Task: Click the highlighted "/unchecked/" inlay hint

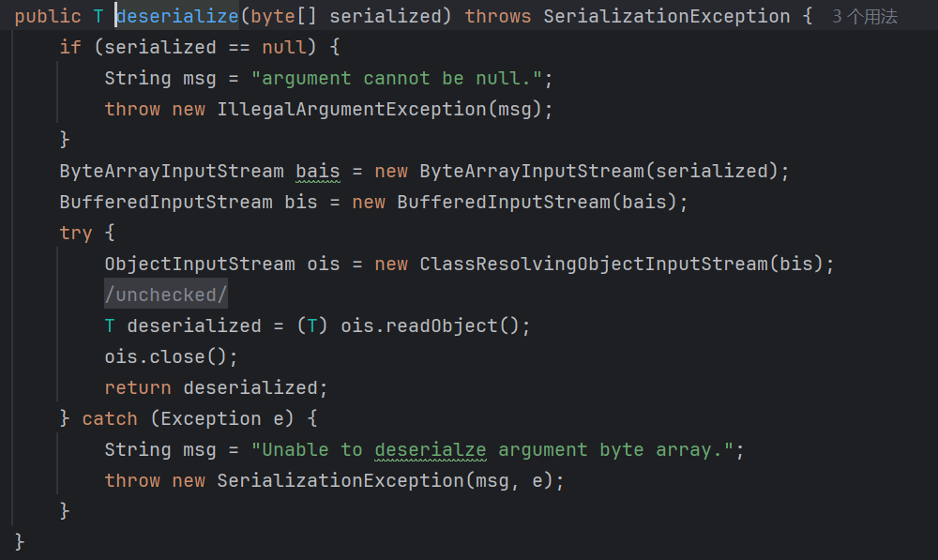Action: pyautogui.click(x=165, y=295)
